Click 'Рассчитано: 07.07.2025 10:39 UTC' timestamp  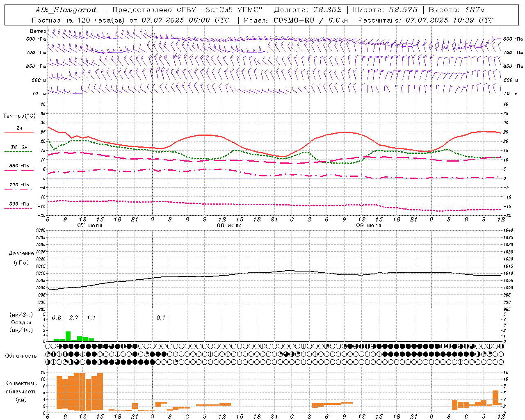[x=426, y=20]
